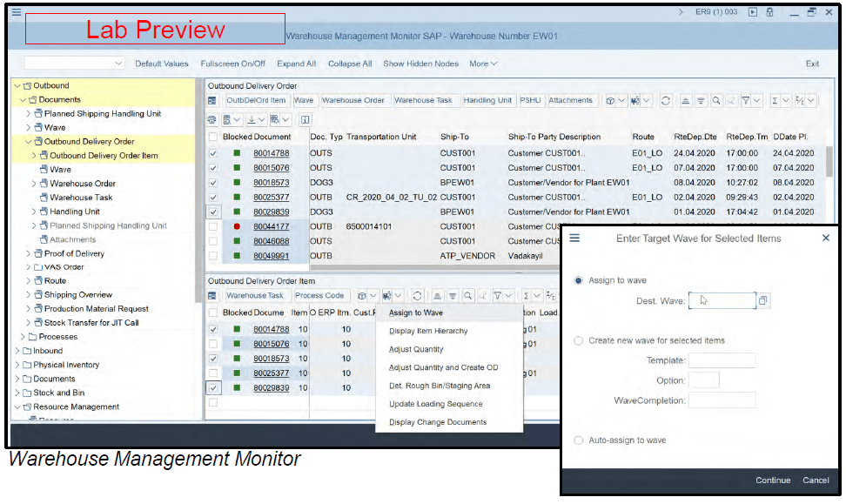Collapse the Outbound tree node

pos(17,86)
